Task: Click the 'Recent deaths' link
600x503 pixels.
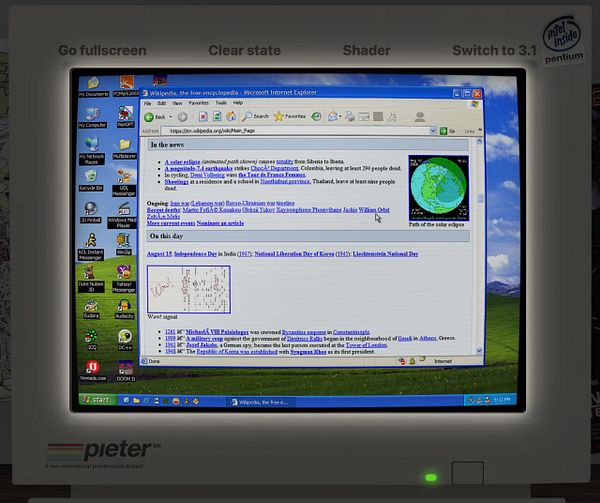Action: pyautogui.click(x=163, y=210)
